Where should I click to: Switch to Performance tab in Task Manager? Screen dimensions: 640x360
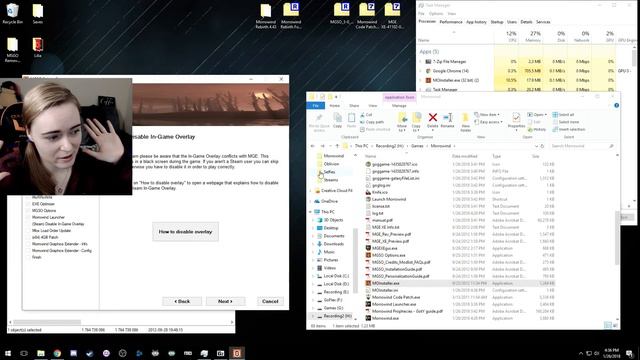451,22
